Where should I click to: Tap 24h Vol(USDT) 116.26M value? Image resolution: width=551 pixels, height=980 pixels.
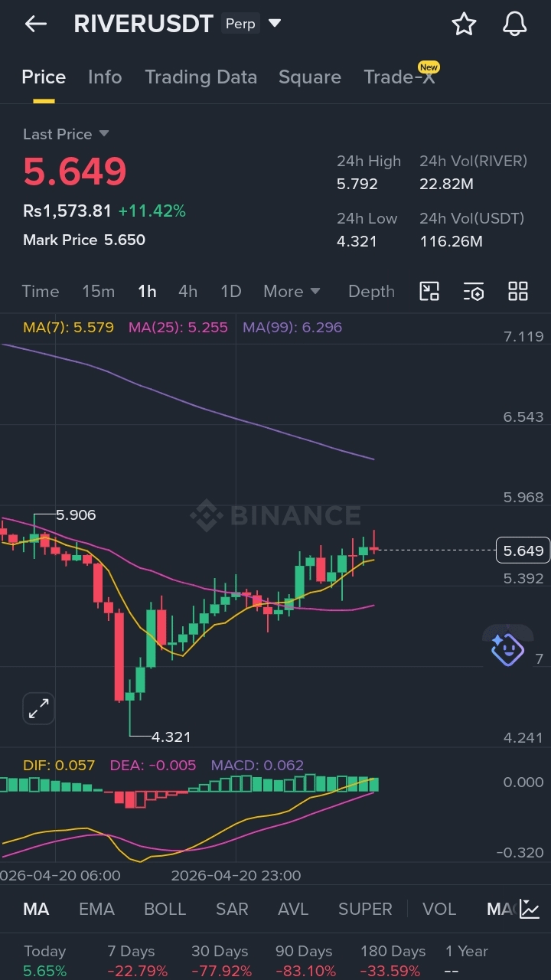(451, 242)
